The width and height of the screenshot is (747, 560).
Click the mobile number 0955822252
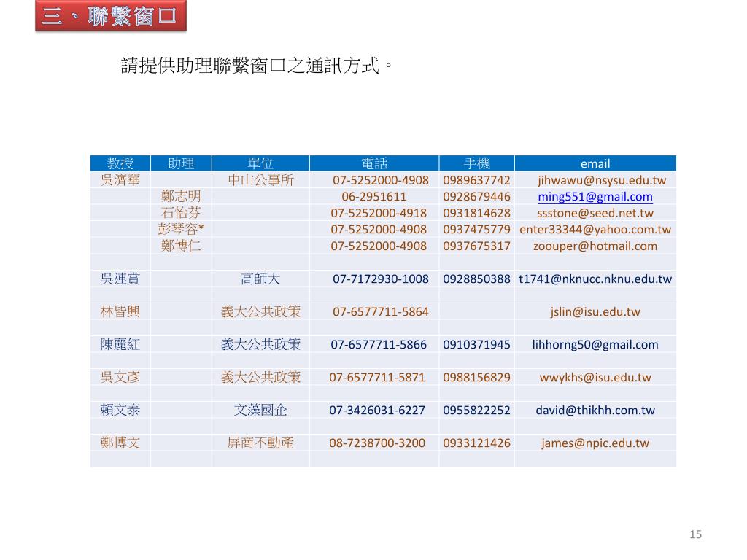coord(476,411)
